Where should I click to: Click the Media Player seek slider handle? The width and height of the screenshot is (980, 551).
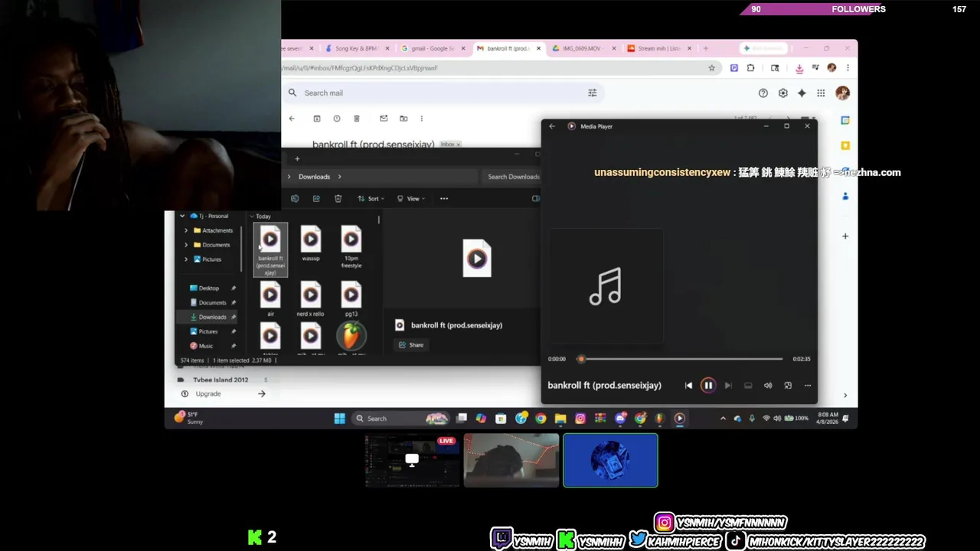tap(581, 359)
